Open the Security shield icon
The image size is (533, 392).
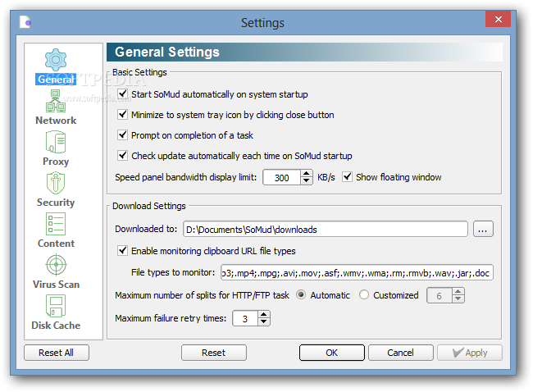[56, 183]
